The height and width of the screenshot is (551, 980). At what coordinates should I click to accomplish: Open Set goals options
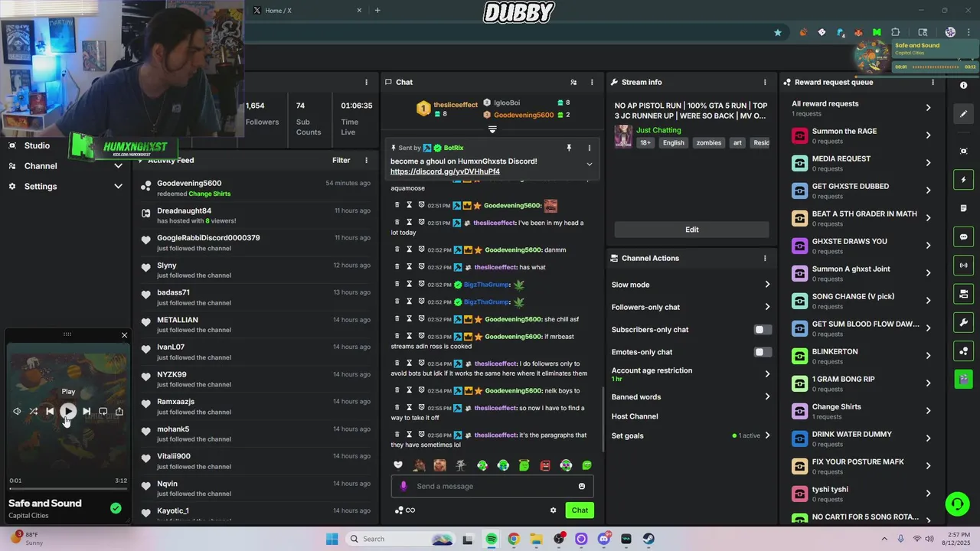click(691, 435)
